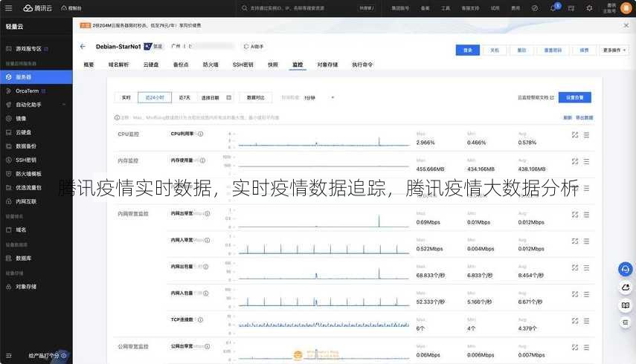Expand the 内存使用量 chart to fullscreen
Image resolution: width=636 pixels, height=364 pixels.
tap(575, 161)
